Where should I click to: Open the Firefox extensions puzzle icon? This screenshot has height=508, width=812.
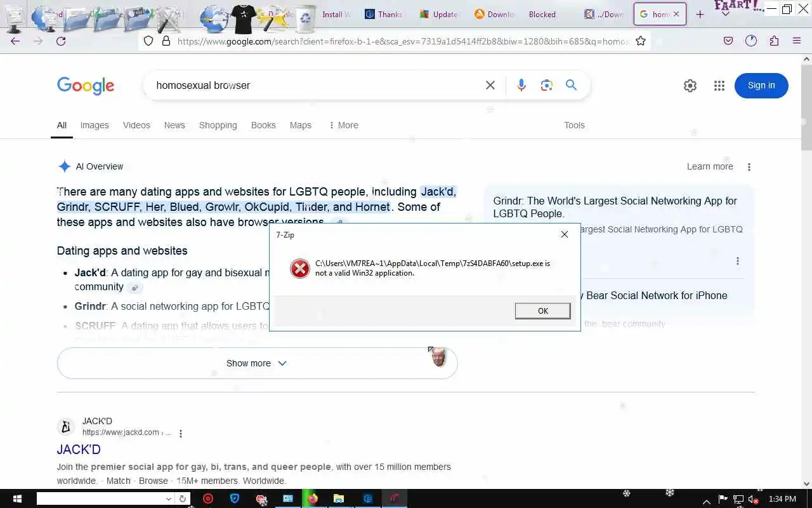[774, 41]
